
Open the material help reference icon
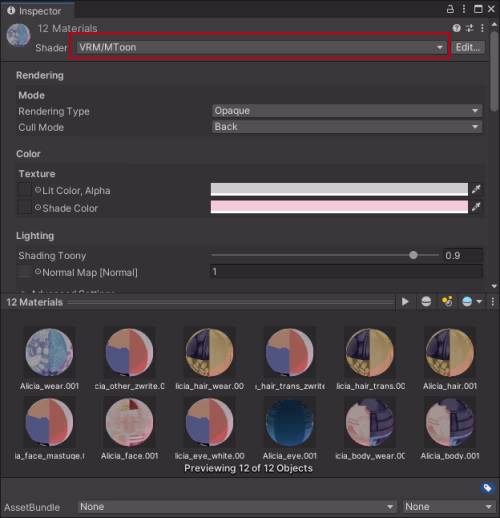[456, 28]
